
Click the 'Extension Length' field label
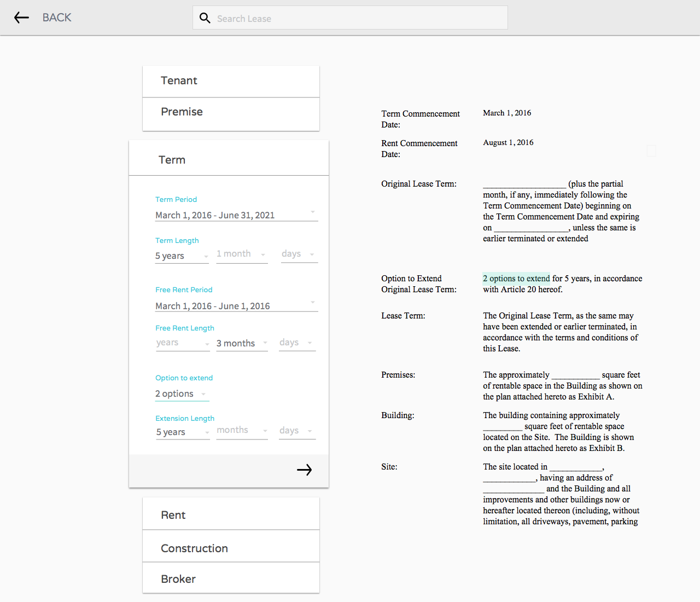pyautogui.click(x=185, y=418)
